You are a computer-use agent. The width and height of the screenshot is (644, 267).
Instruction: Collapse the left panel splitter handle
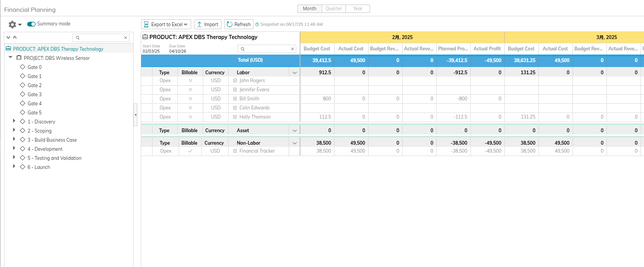135,114
